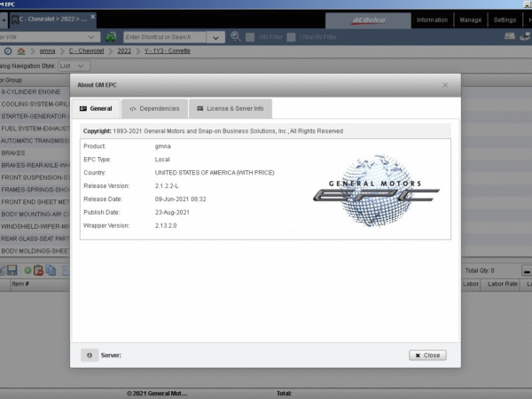
Task: Close the C - Chevrolet catalog tab
Action: (92, 17)
